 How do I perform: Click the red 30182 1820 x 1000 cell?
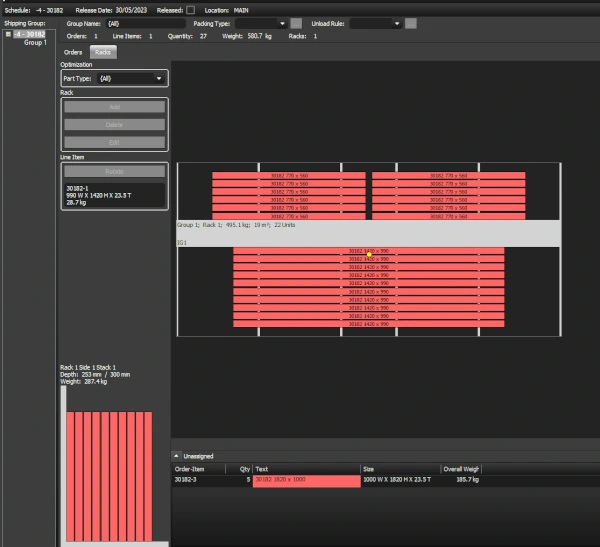pyautogui.click(x=307, y=481)
